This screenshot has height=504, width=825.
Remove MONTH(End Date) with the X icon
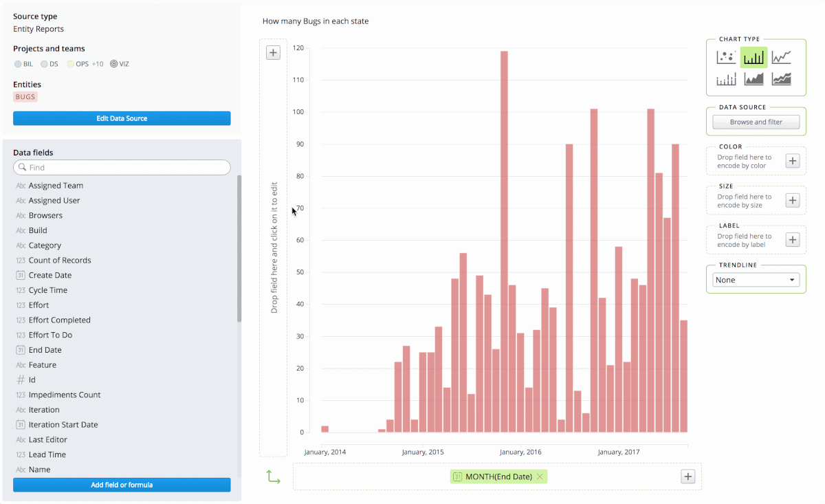[540, 476]
